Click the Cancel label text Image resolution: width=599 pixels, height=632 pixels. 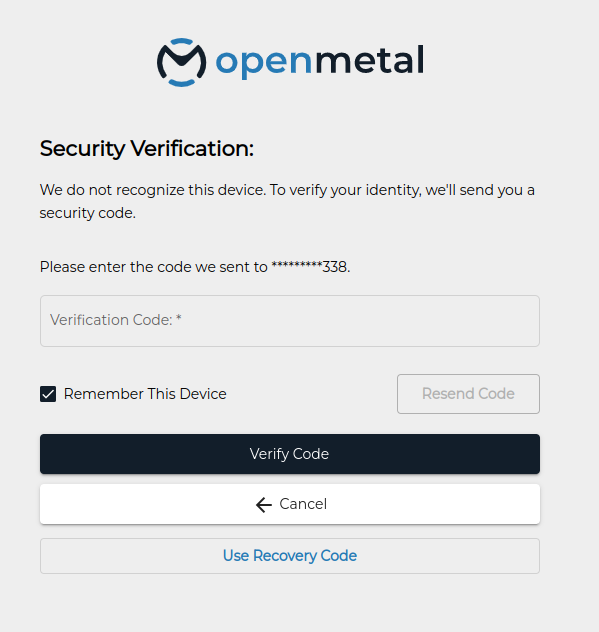click(303, 504)
